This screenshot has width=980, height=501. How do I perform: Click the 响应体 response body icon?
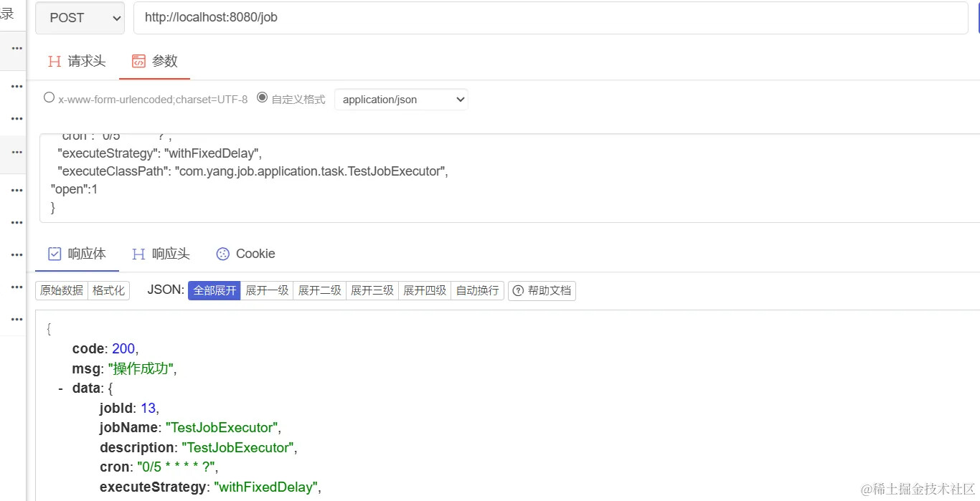tap(55, 254)
